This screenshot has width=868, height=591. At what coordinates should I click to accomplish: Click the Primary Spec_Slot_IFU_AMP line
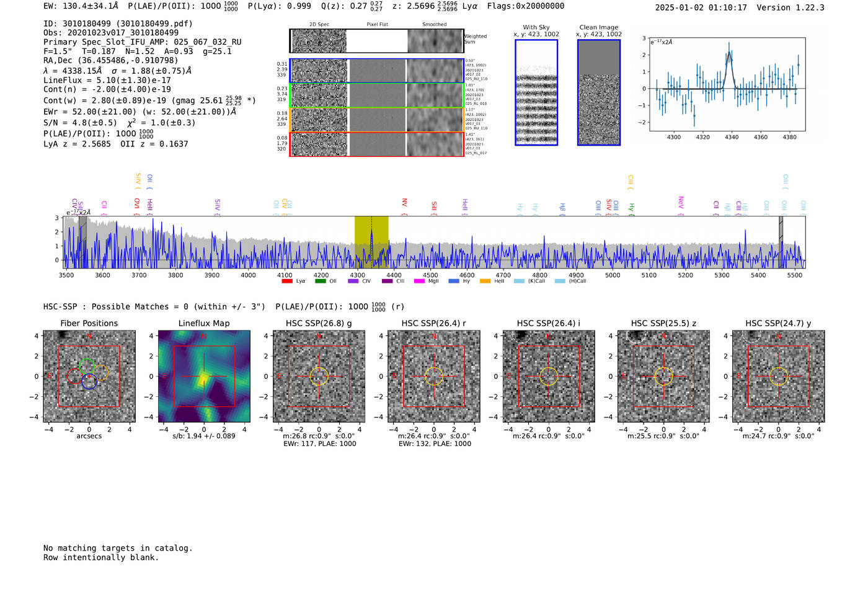[143, 42]
